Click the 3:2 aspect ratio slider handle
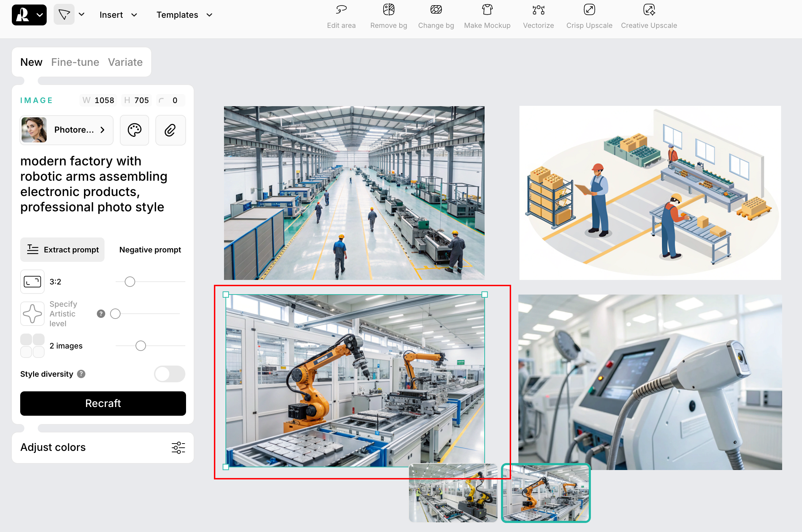 130,282
